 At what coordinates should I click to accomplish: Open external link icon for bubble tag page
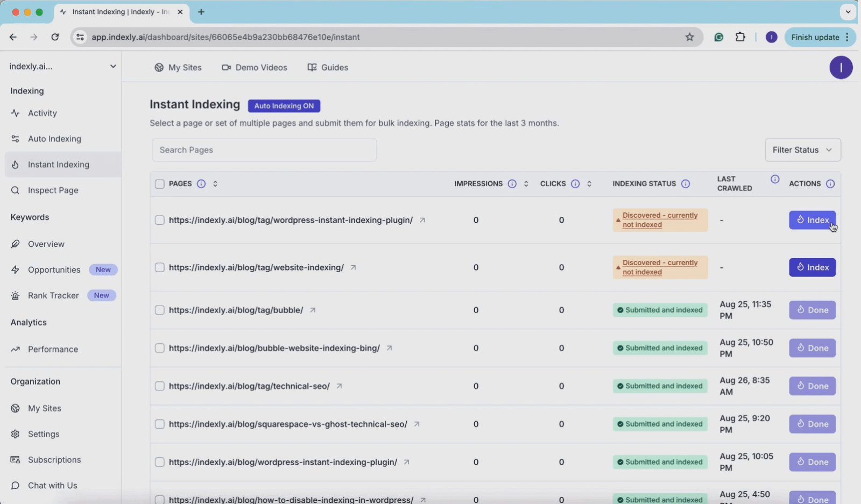click(x=312, y=310)
